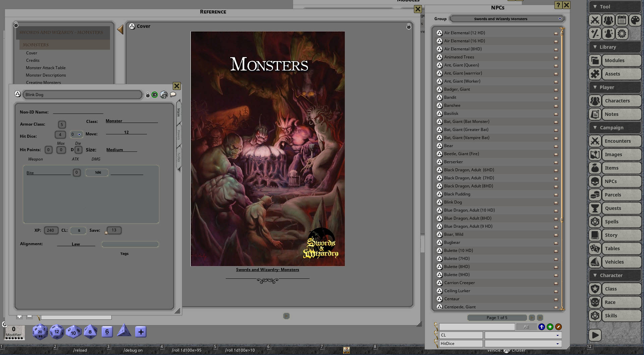
Task: Go to next page in NPCs list
Action: coord(532,318)
